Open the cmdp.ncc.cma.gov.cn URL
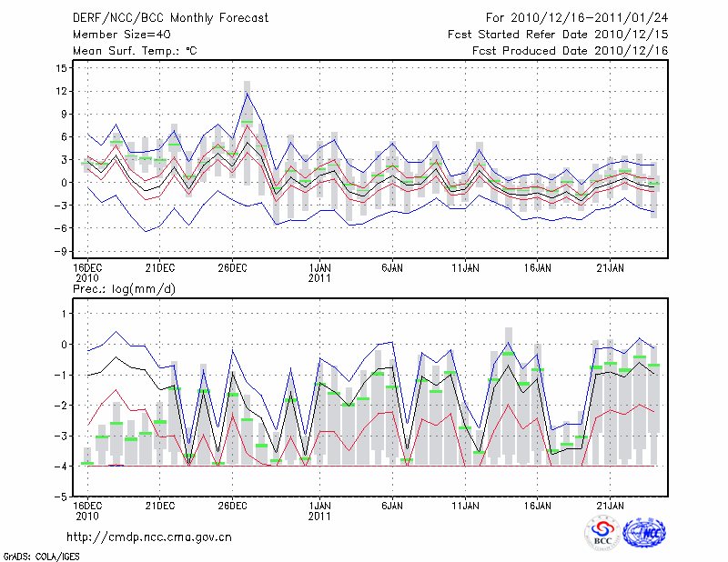This screenshot has width=728, height=562. tap(149, 537)
